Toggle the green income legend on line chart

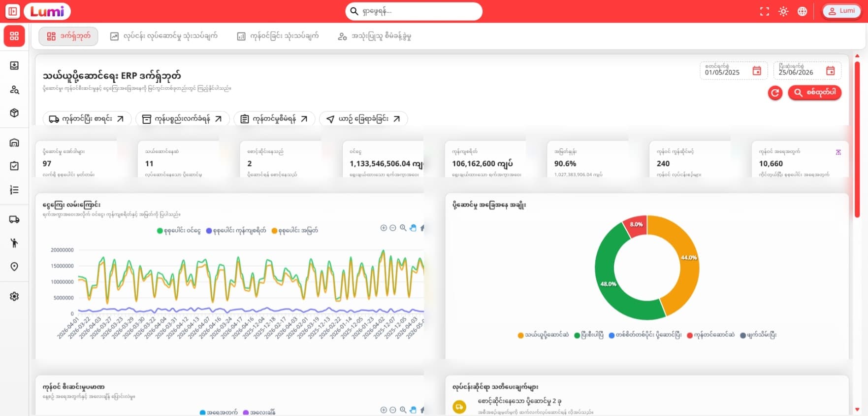point(179,230)
